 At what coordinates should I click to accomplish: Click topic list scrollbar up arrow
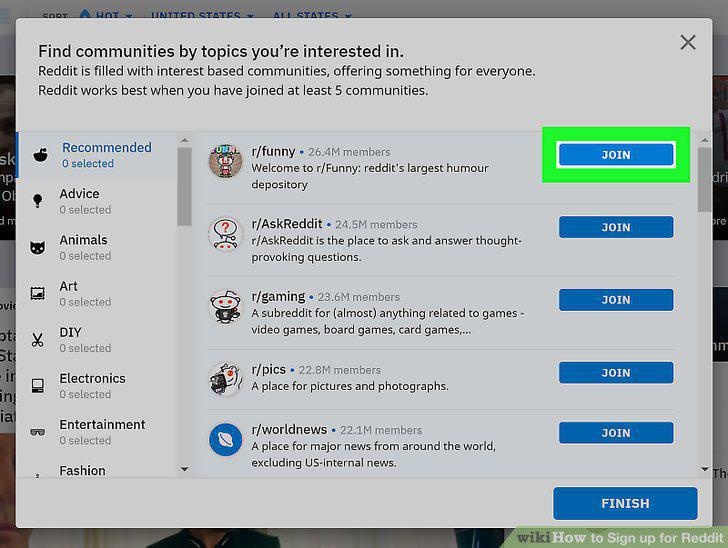pyautogui.click(x=184, y=140)
